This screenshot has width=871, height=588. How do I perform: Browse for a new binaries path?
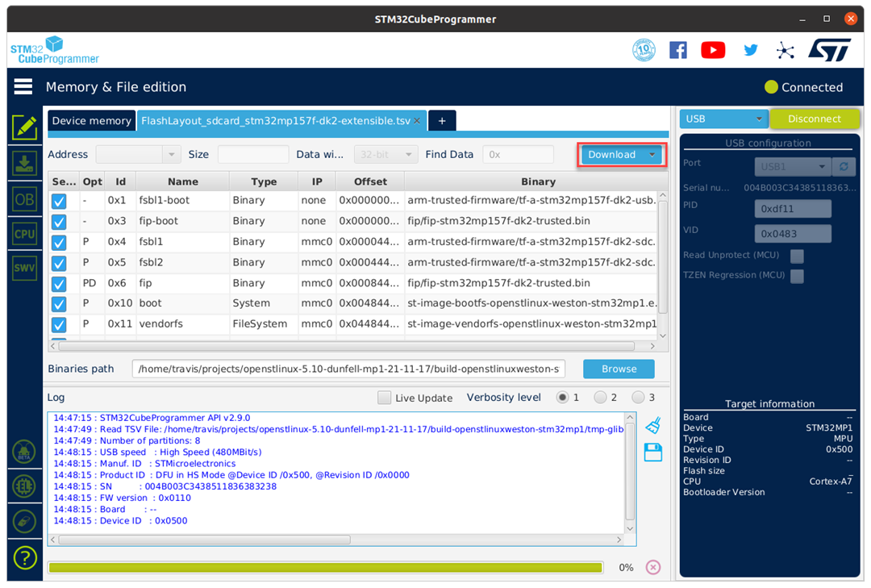pos(618,369)
